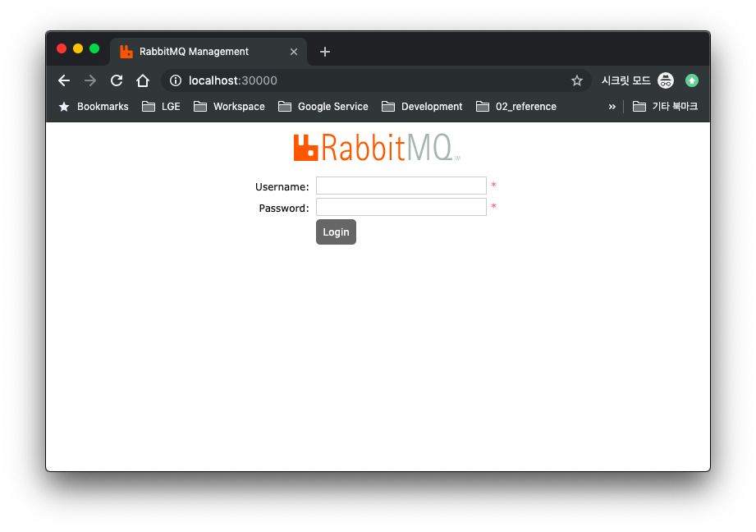Open the Google Service bookmark folder
756x532 pixels.
tap(323, 107)
